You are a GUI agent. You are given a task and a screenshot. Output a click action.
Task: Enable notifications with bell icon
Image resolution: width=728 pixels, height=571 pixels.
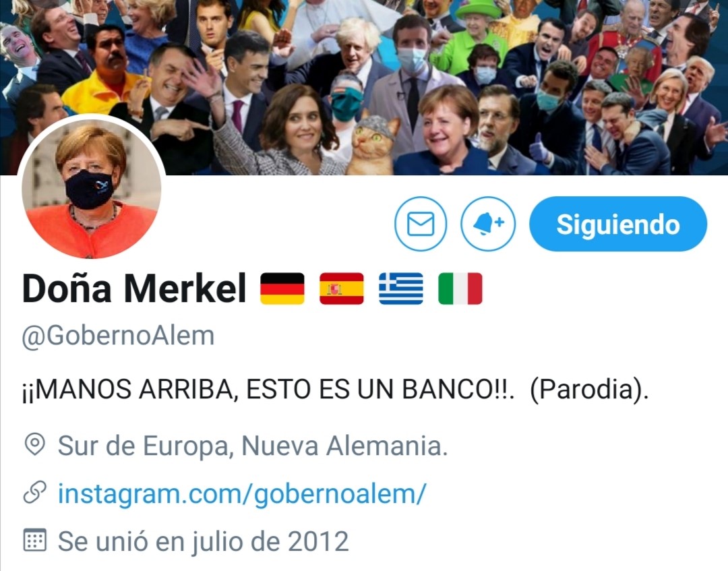(x=488, y=224)
